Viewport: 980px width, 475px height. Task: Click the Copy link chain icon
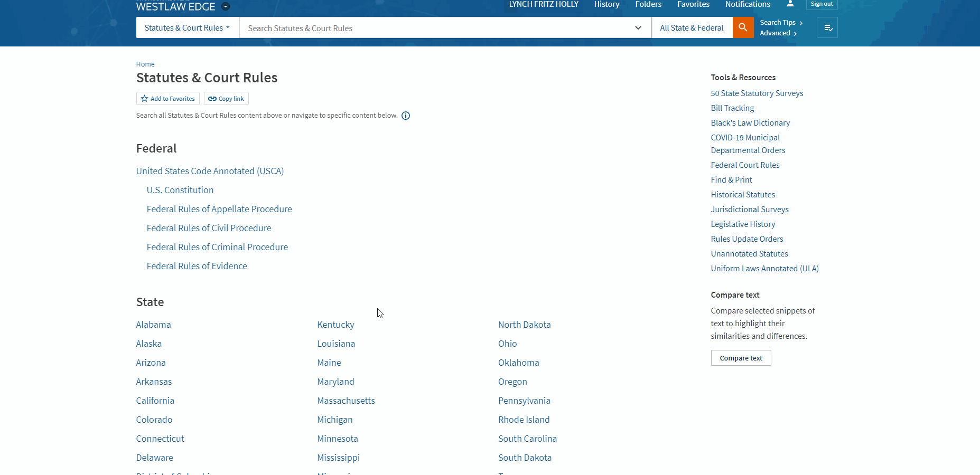point(212,99)
